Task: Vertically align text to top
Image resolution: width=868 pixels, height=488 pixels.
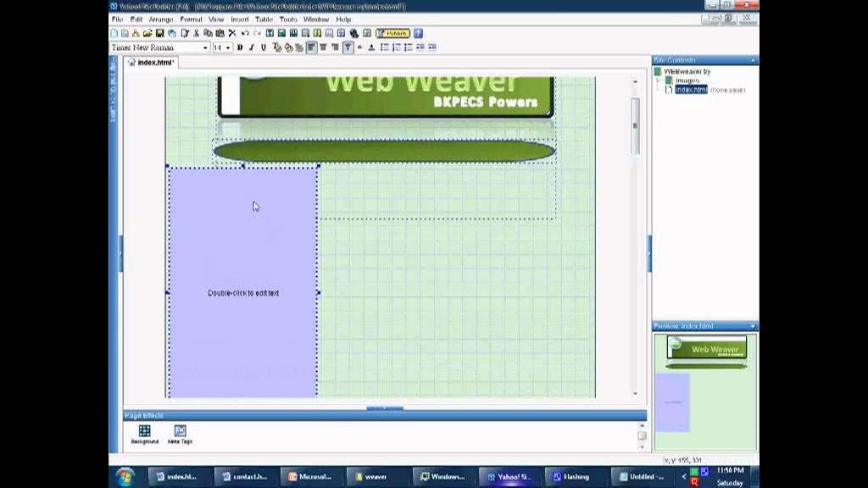Action: 348,47
